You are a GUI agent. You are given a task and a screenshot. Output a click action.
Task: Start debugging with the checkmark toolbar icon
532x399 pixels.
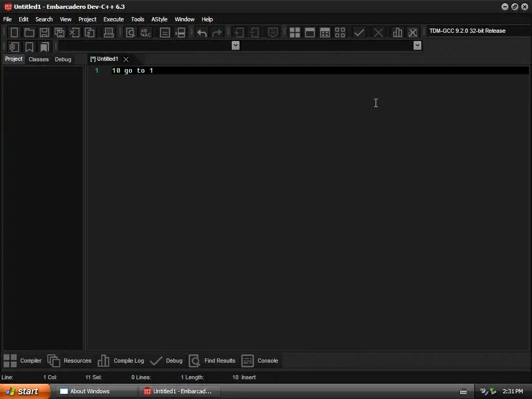pyautogui.click(x=359, y=33)
